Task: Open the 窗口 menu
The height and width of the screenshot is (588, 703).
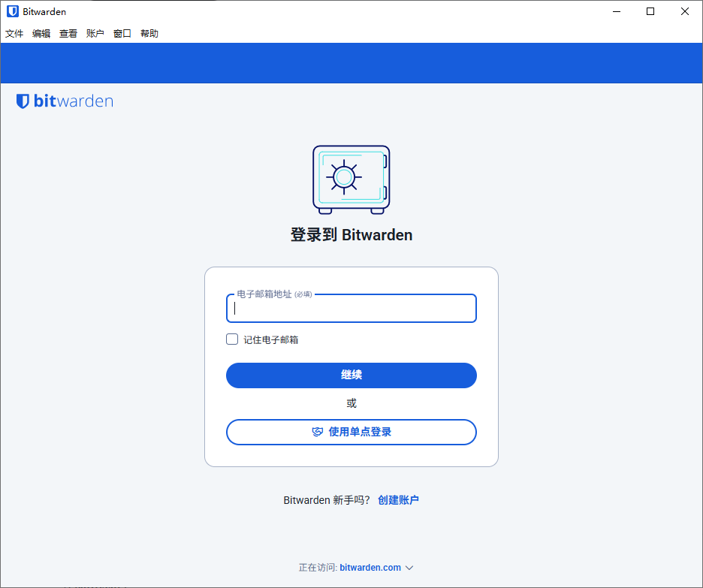Action: point(122,33)
